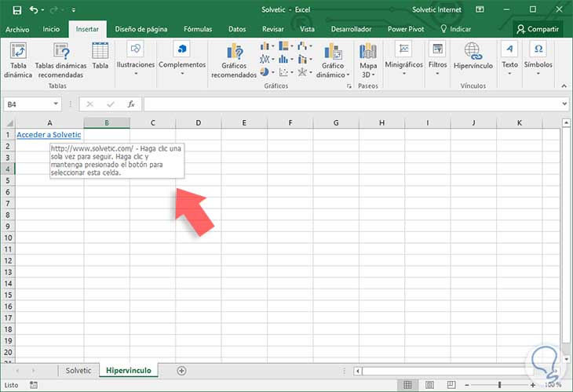The height and width of the screenshot is (392, 573).
Task: Click the Select All corner triangle
Action: (x=9, y=123)
